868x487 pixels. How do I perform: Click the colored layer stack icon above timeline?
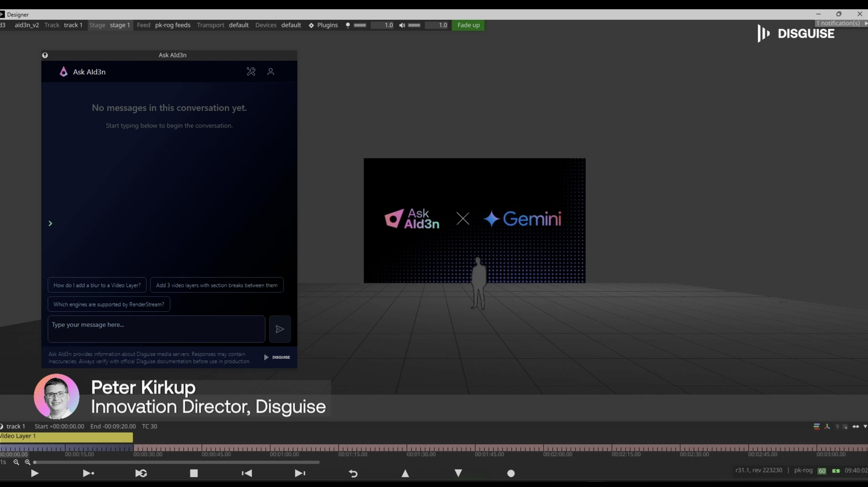[816, 426]
